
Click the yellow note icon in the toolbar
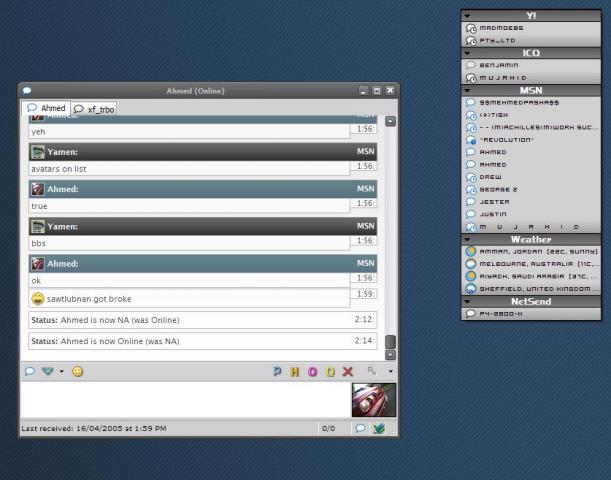pyautogui.click(x=330, y=372)
